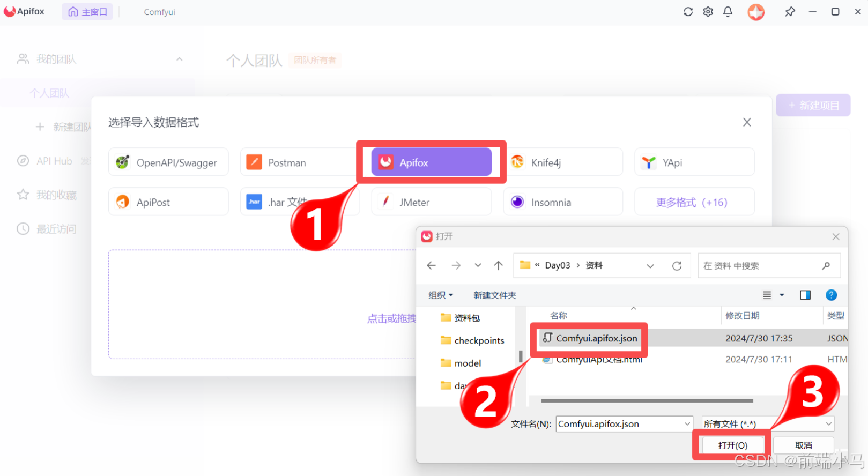
Task: Click the 在 资料 中搜索 search field
Action: click(769, 265)
